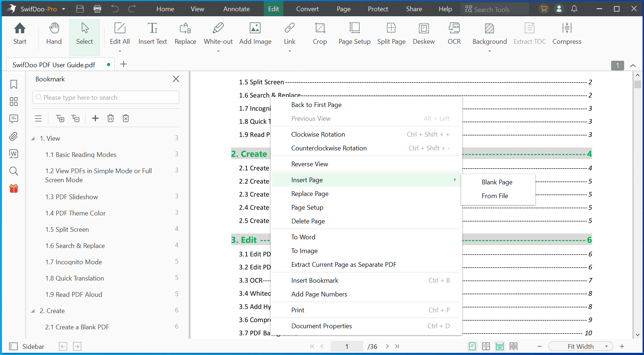Click the Search Tools box
This screenshot has height=355, width=644.
(x=495, y=9)
